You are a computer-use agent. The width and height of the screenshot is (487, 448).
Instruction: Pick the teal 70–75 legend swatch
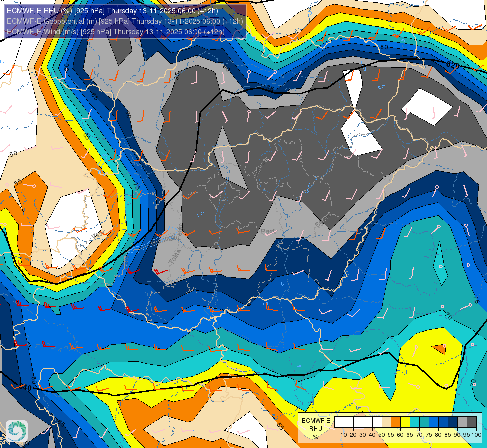tap(424, 422)
